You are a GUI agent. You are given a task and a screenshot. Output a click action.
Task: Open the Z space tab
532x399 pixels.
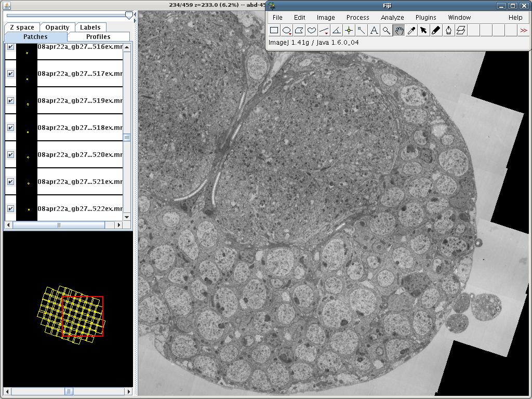(x=22, y=28)
